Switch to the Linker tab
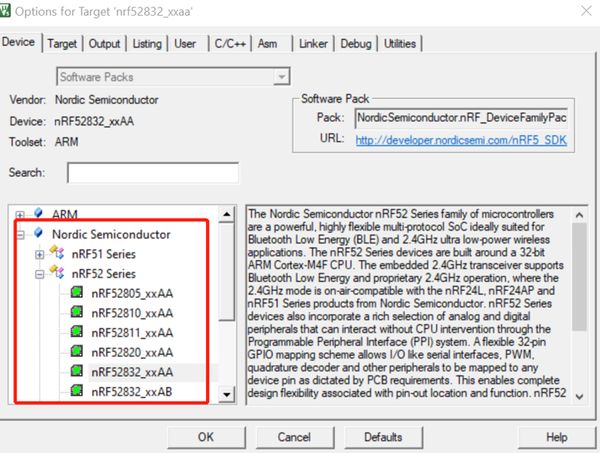600x453 pixels. point(313,44)
